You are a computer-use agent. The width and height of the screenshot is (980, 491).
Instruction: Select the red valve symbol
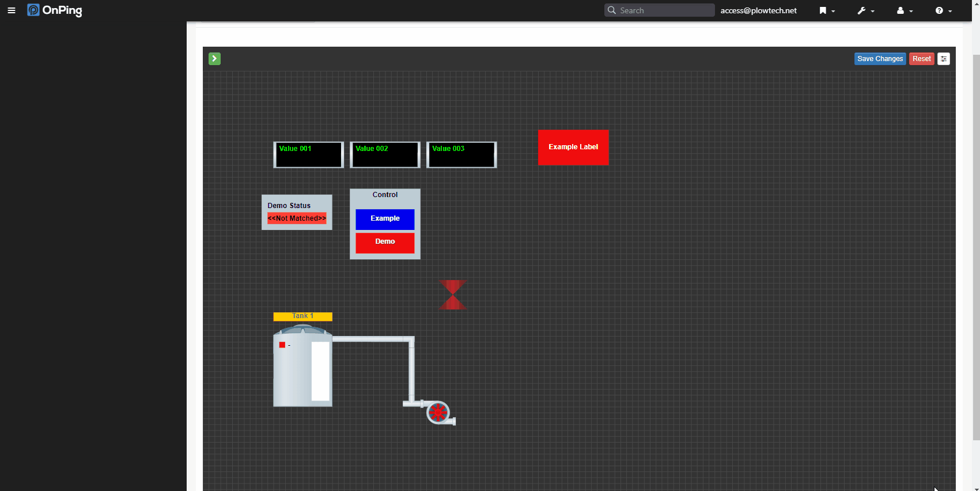point(453,294)
